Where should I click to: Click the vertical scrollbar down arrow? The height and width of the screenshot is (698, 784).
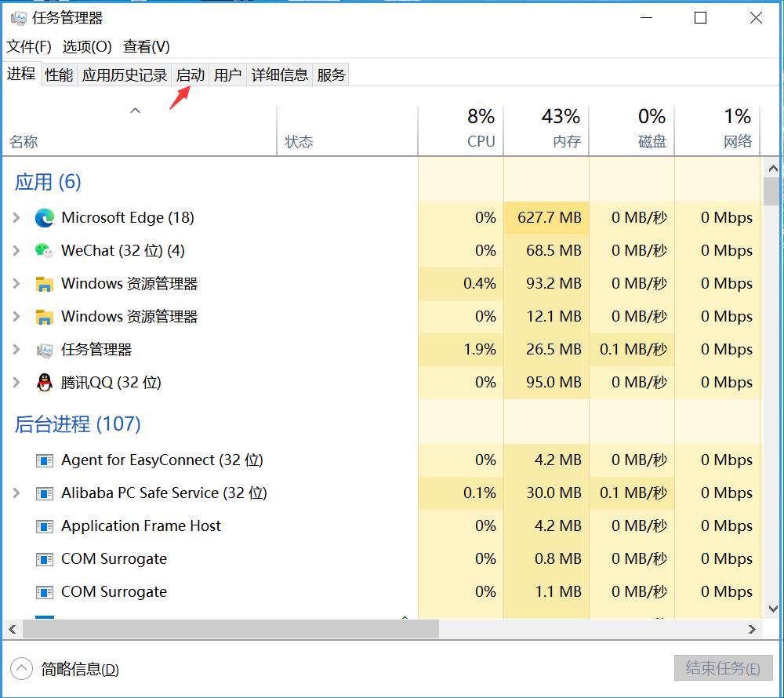pyautogui.click(x=772, y=607)
